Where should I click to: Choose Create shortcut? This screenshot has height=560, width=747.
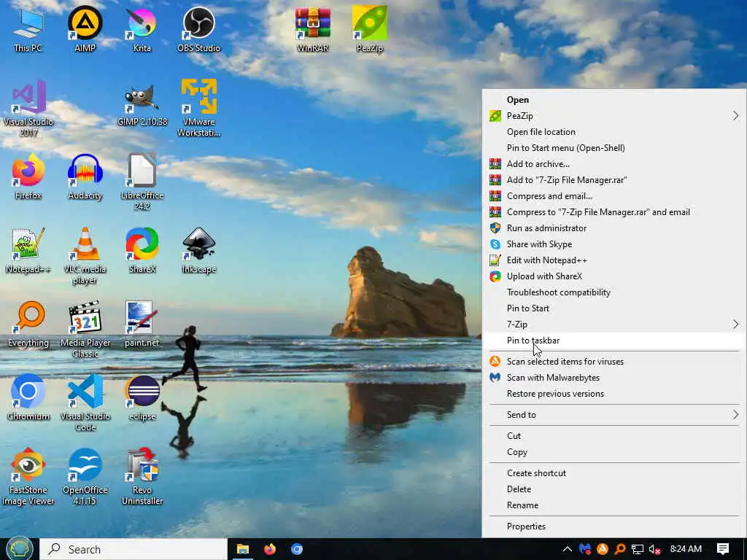[614, 472]
